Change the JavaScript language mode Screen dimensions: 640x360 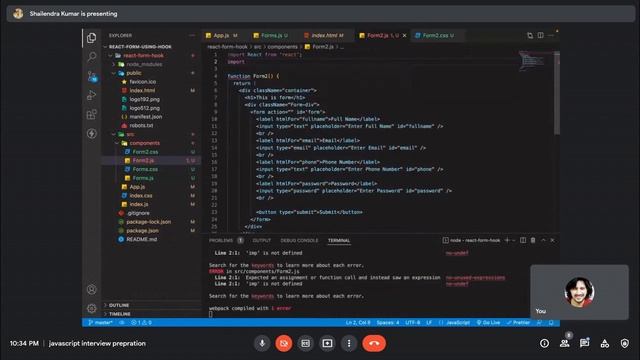458,322
